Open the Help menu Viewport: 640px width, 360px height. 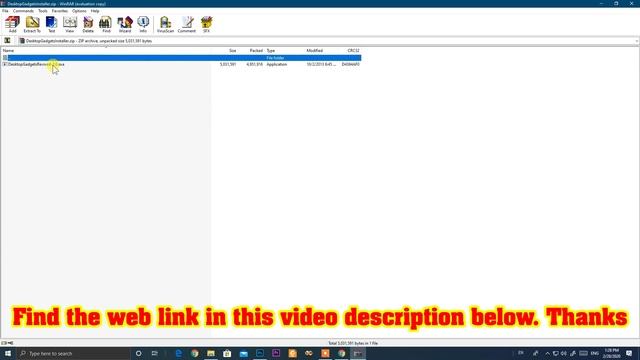tap(95, 11)
